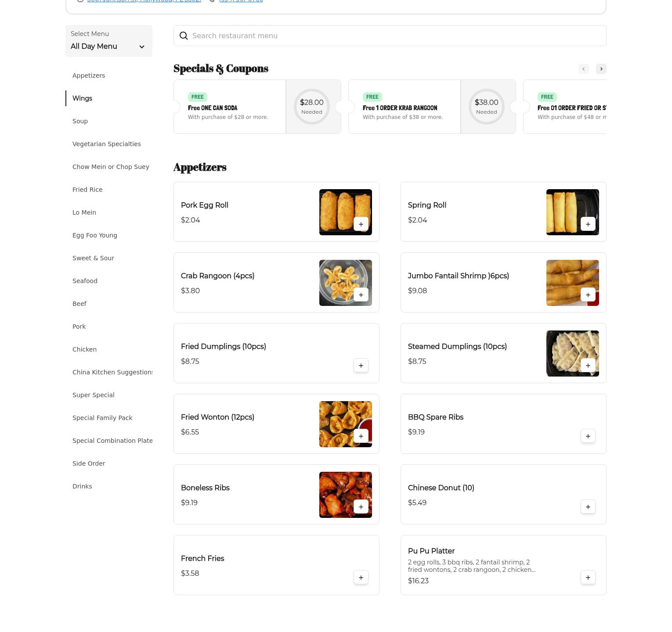Click plus icon for Pu Pu Platter
Viewport: 672px width, 632px height.
(x=588, y=578)
